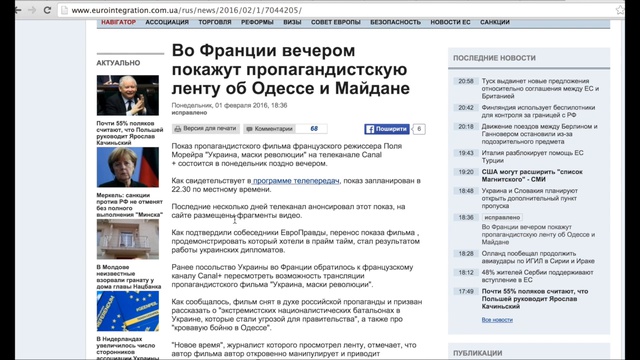640x360 pixels.
Task: Click the Комментарии button
Action: [x=270, y=129]
